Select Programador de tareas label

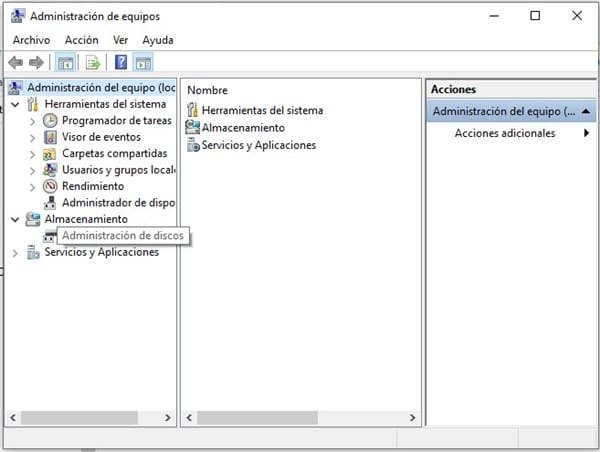[x=117, y=121]
